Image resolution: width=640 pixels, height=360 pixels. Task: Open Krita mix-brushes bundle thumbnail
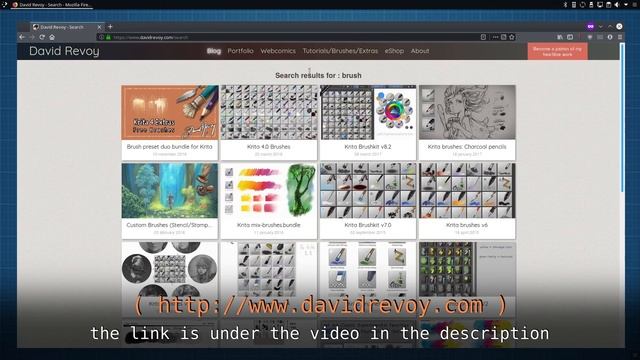(269, 191)
